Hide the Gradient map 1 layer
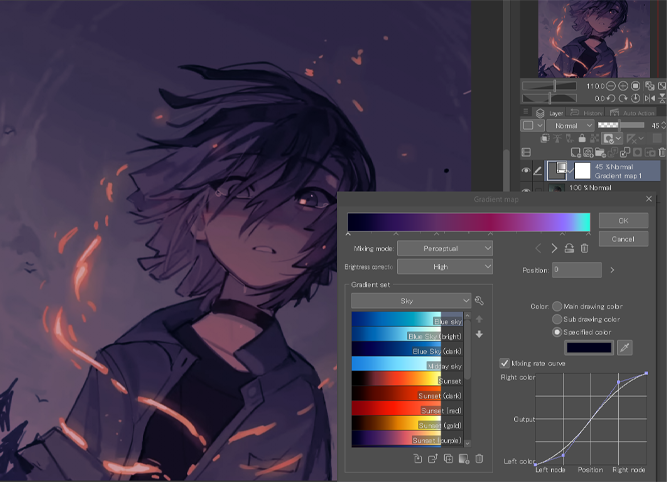Image resolution: width=667 pixels, height=482 pixels. point(528,168)
